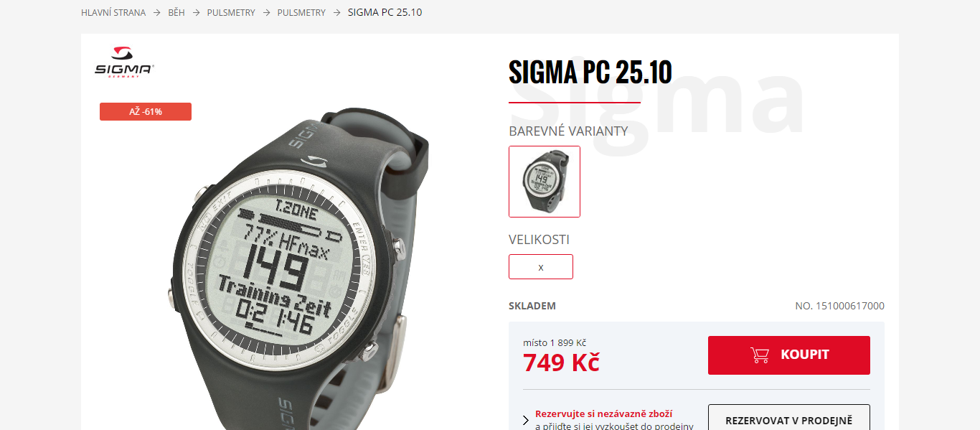Choose size X option

tap(541, 266)
